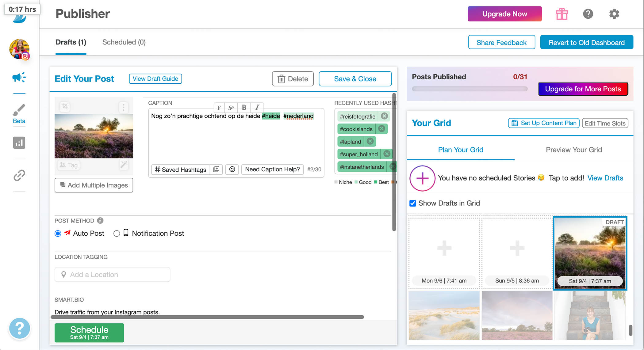Click the View Drafts link
Image resolution: width=644 pixels, height=350 pixels.
pyautogui.click(x=605, y=178)
